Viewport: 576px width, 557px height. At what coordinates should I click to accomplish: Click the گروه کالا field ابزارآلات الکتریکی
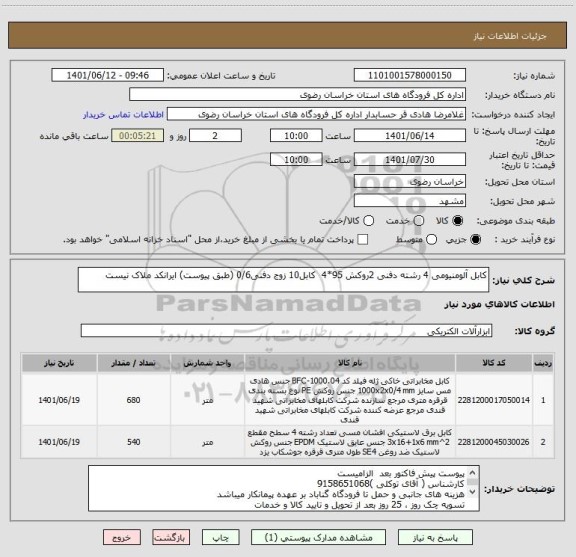286,331
